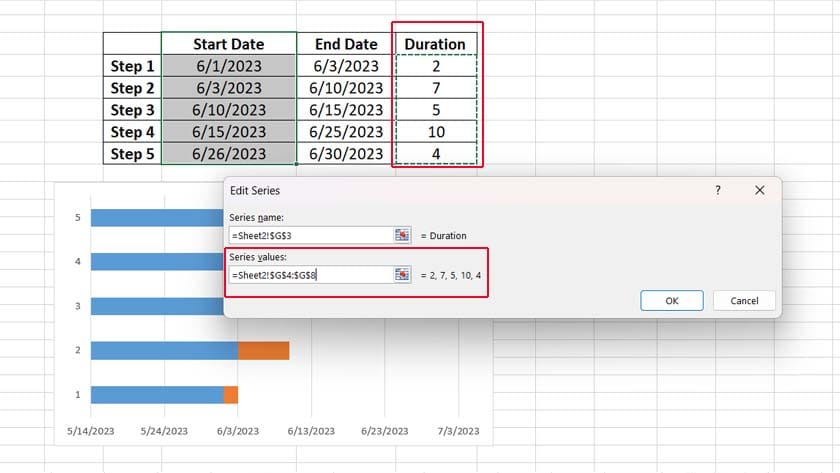
Task: Select the Step 5 row label
Action: [132, 154]
